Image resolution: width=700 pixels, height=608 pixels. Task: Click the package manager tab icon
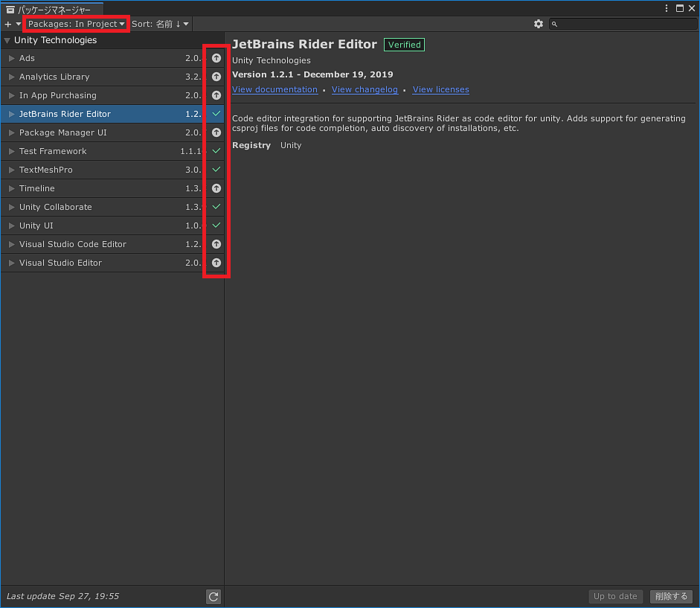coord(10,10)
